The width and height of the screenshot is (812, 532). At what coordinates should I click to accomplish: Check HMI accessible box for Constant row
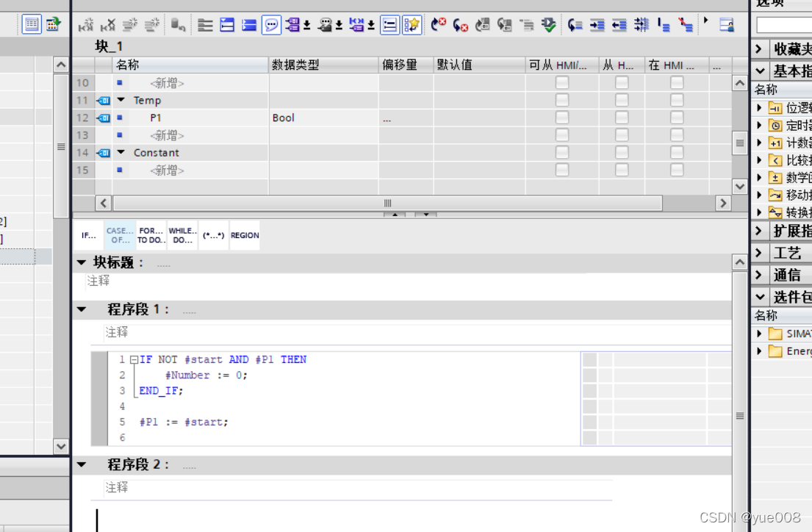[x=562, y=152]
